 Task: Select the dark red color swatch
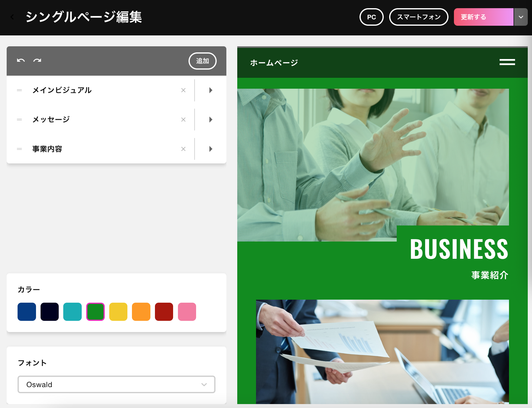[164, 311]
